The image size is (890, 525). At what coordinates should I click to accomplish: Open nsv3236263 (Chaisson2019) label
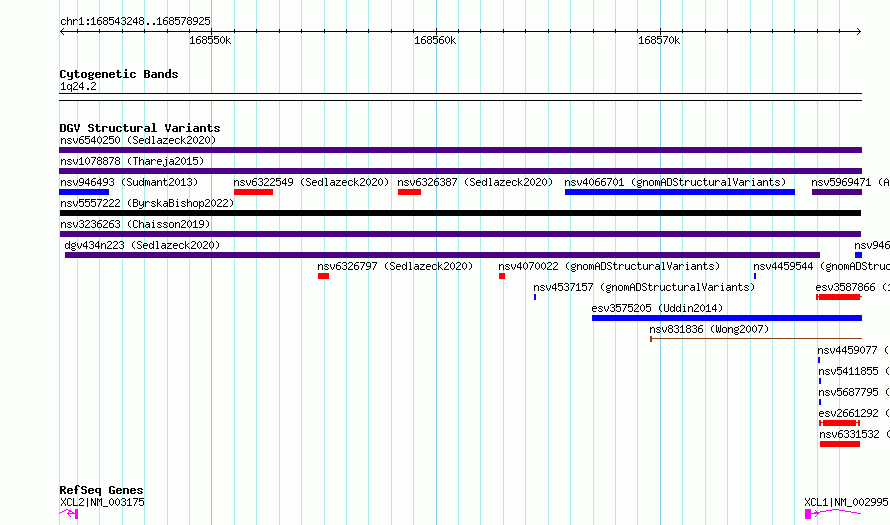(135, 224)
